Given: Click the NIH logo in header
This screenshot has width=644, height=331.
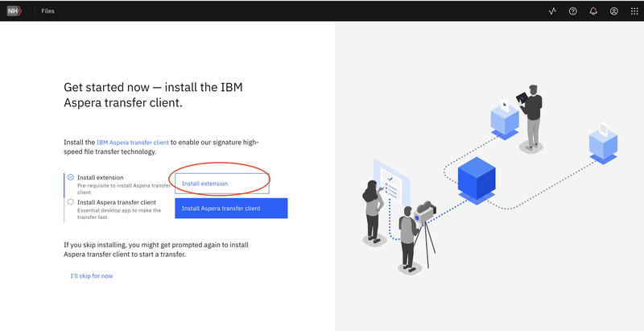Looking at the screenshot, I should (14, 11).
